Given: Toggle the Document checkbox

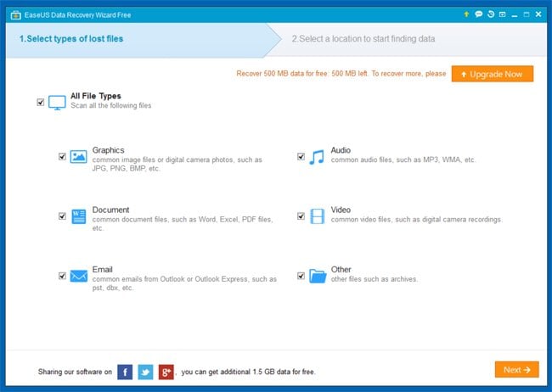Looking at the screenshot, I should [x=62, y=216].
